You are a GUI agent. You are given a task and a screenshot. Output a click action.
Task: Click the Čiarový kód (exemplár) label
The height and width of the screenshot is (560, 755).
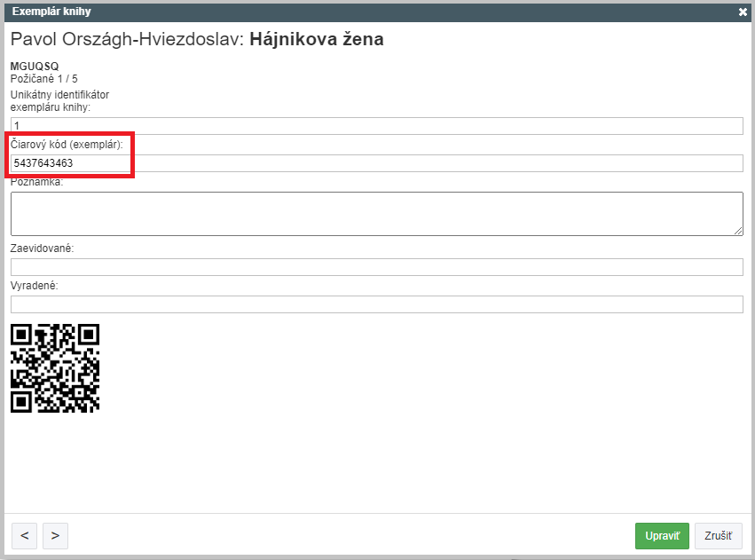tap(67, 145)
